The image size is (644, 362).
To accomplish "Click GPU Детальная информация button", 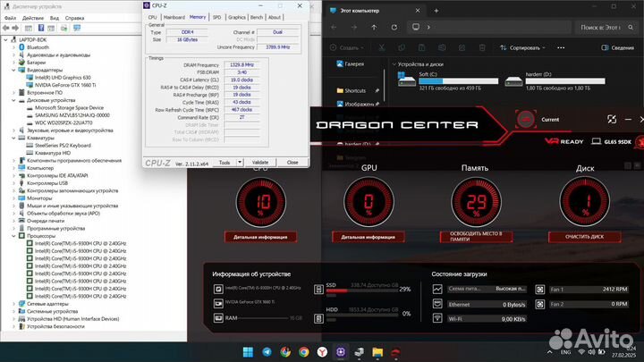I will [x=368, y=237].
